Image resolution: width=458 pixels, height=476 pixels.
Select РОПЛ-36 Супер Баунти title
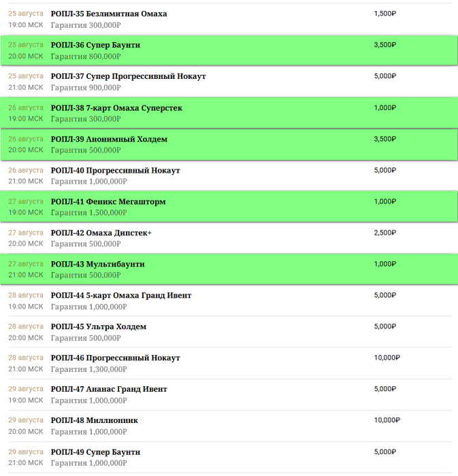pyautogui.click(x=95, y=45)
